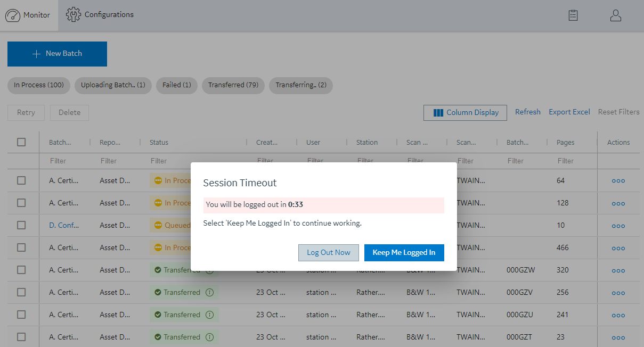Click Keep Me Logged In button

(404, 253)
